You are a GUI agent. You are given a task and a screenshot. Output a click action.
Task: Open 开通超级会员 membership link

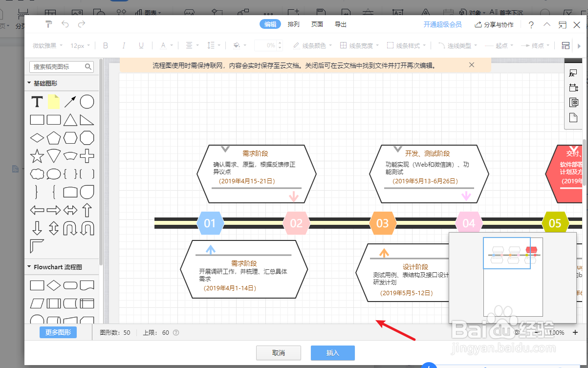442,24
